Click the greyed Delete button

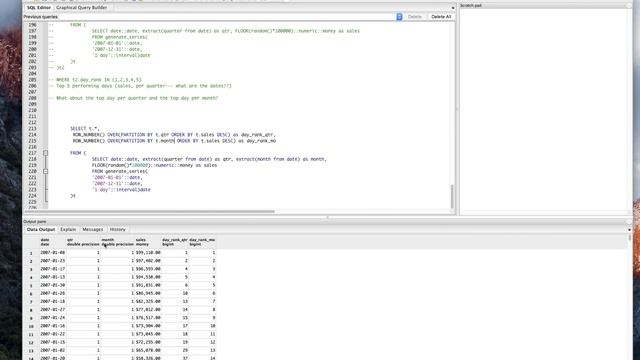[x=414, y=17]
